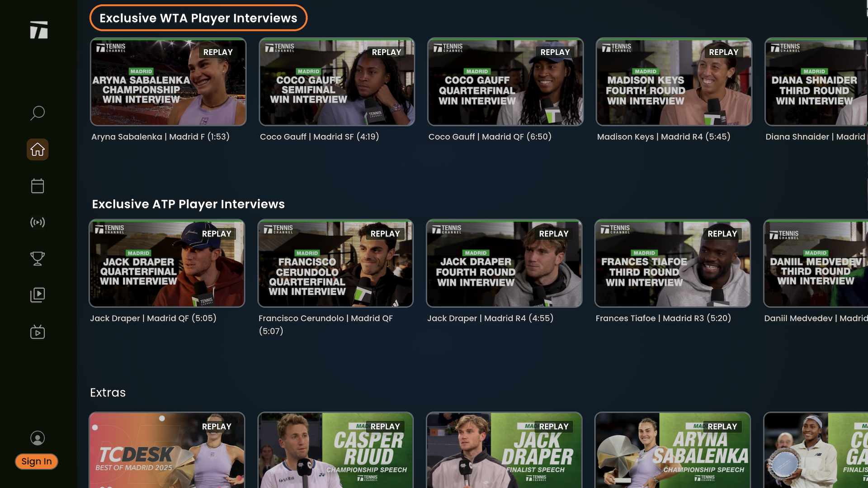Select the video library icon
This screenshot has height=488, width=868.
pyautogui.click(x=38, y=295)
